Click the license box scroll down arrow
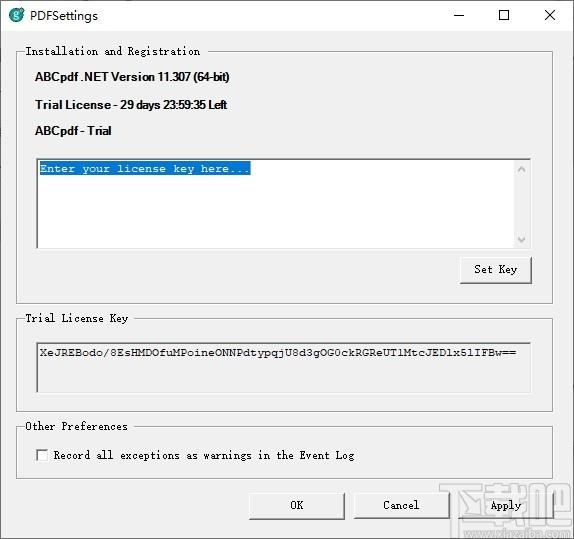This screenshot has height=539, width=574. 522,239
